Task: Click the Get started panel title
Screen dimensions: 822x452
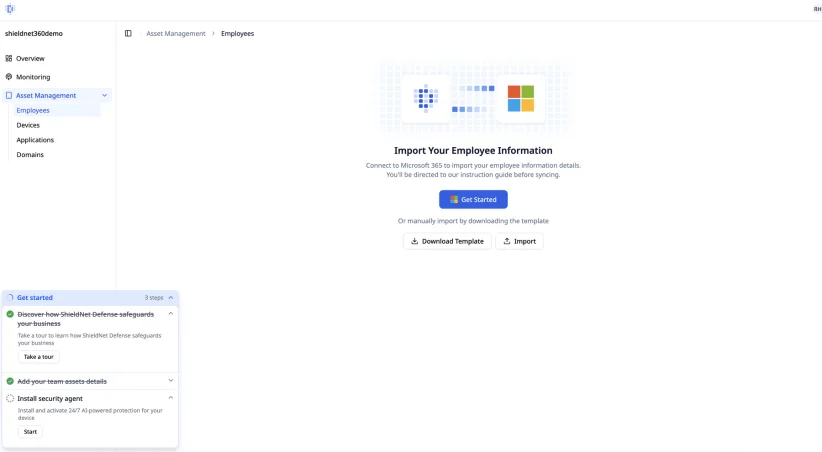Action: click(x=35, y=297)
